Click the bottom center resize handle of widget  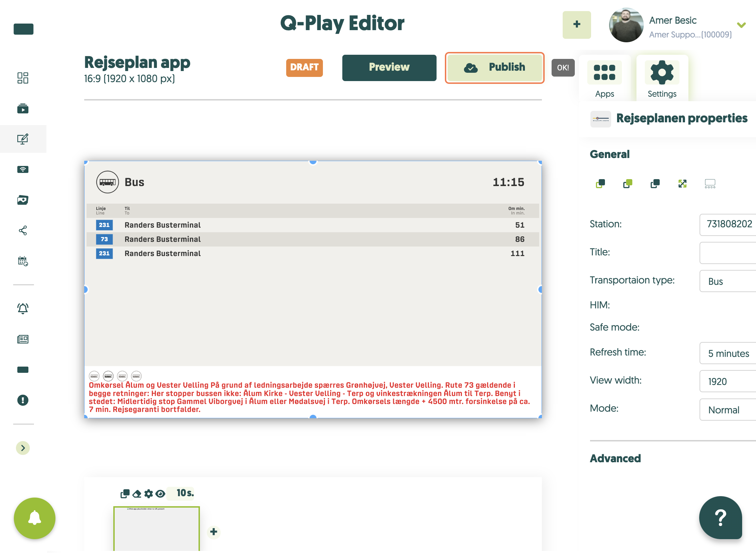pyautogui.click(x=313, y=417)
